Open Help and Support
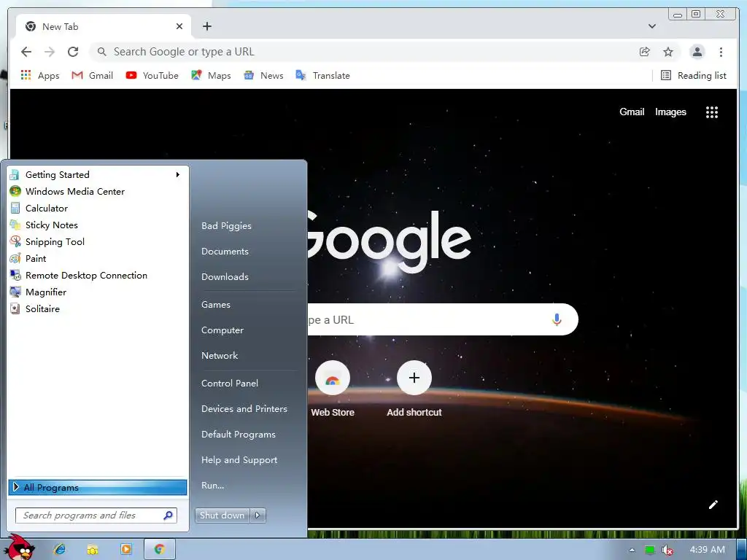This screenshot has width=747, height=560. coord(239,460)
